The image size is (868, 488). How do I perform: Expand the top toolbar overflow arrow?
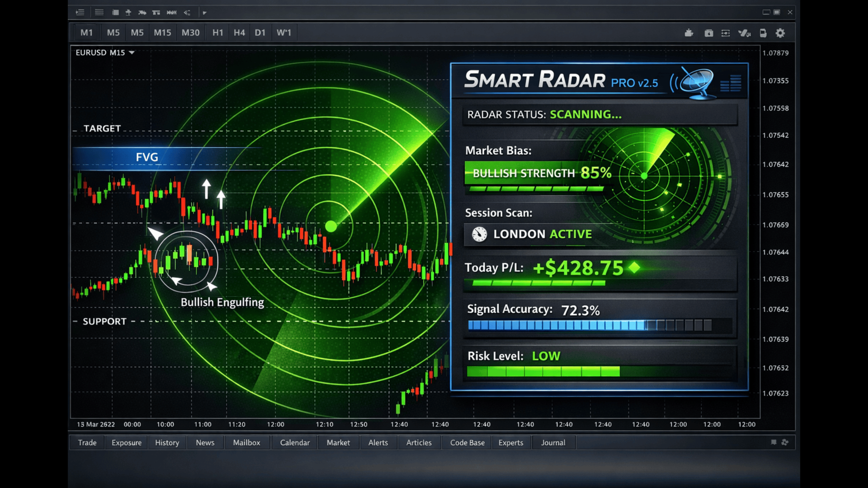(x=204, y=13)
